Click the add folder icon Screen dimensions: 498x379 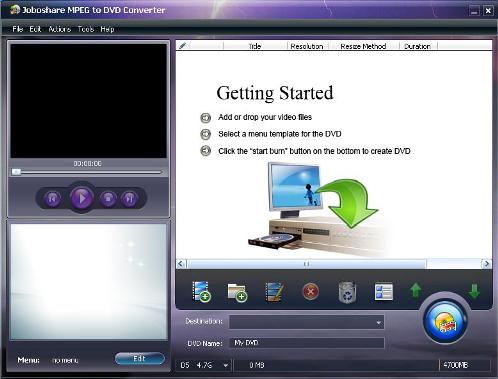click(x=237, y=292)
